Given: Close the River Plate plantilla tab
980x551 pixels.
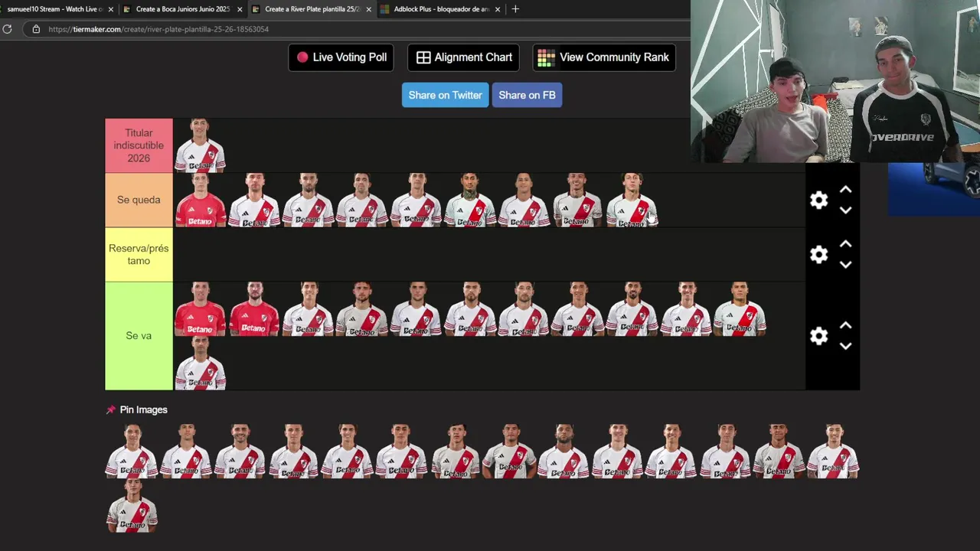Looking at the screenshot, I should (369, 9).
